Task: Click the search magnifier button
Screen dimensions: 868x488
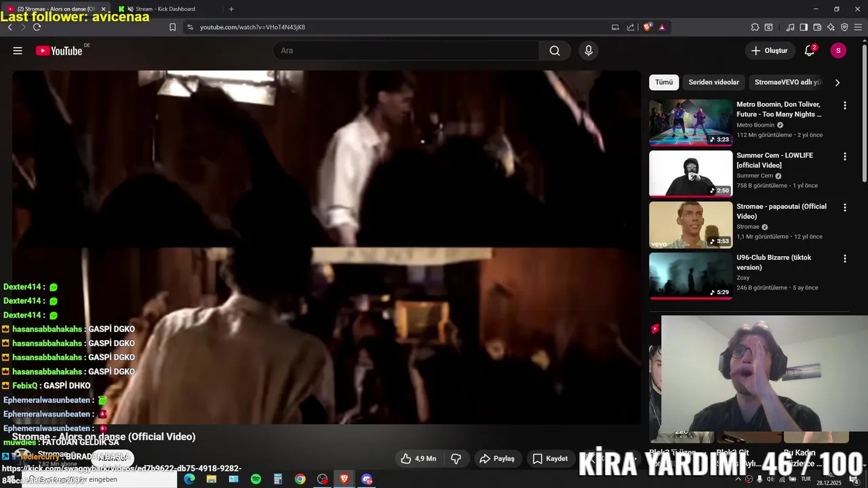Action: pyautogui.click(x=555, y=51)
